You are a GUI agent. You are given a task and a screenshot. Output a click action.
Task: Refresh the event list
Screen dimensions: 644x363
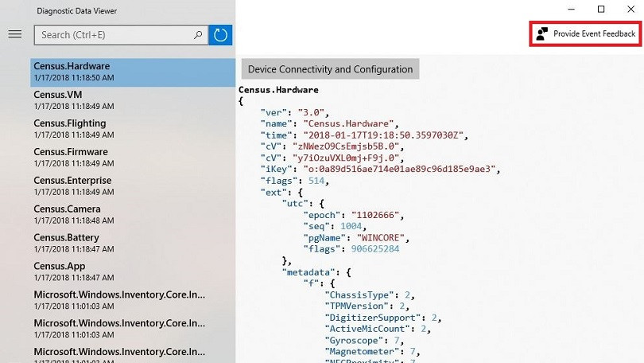220,35
